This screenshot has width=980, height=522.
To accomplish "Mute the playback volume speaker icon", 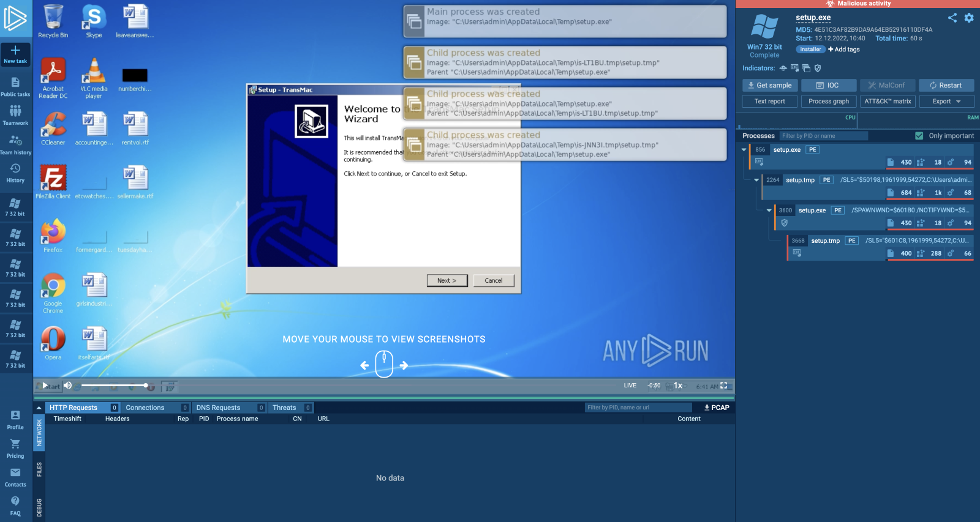I will coord(68,386).
